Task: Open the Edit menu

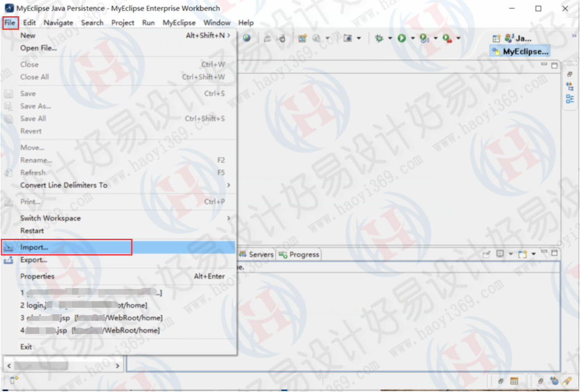Action: [x=29, y=23]
